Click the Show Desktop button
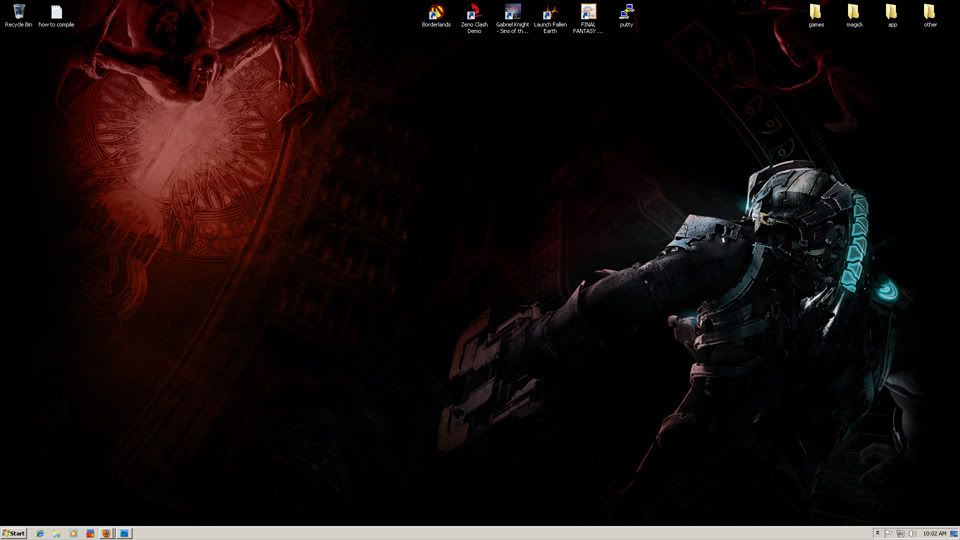 coord(956,534)
